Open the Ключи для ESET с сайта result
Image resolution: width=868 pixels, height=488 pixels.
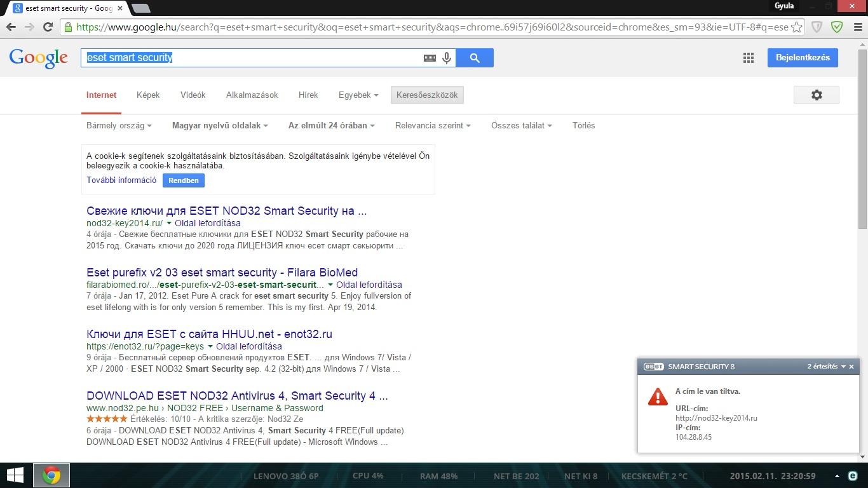pyautogui.click(x=209, y=334)
